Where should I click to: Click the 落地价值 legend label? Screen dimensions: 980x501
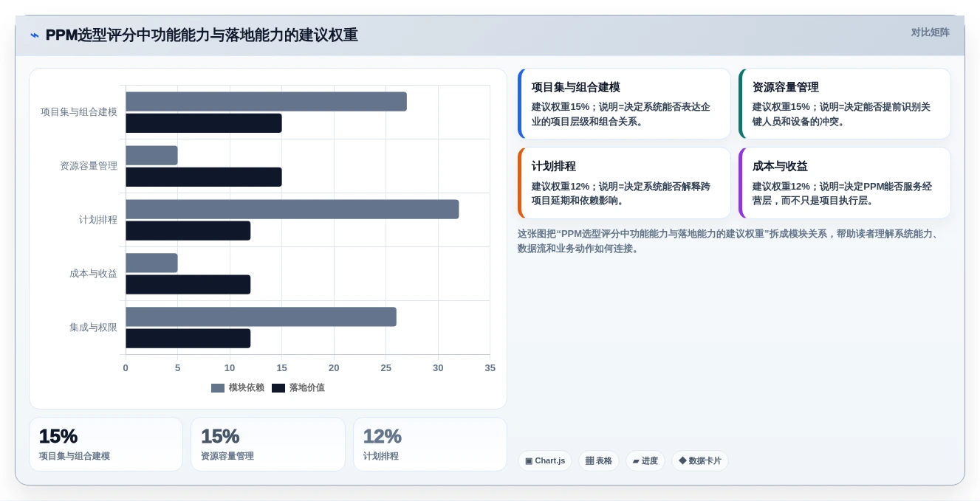point(307,388)
